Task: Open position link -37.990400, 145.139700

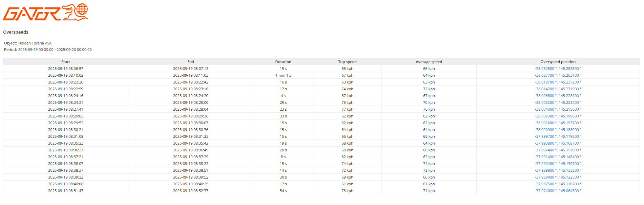Action: click(x=558, y=164)
